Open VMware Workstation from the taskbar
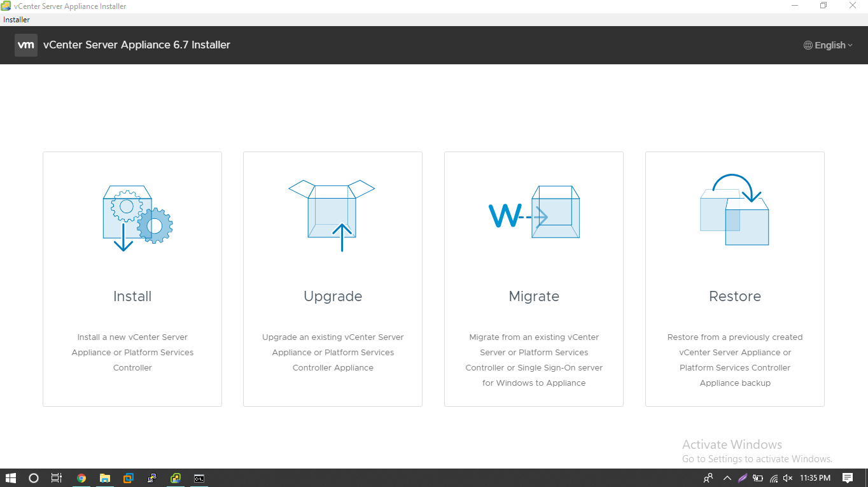Image resolution: width=868 pixels, height=487 pixels. point(129,478)
